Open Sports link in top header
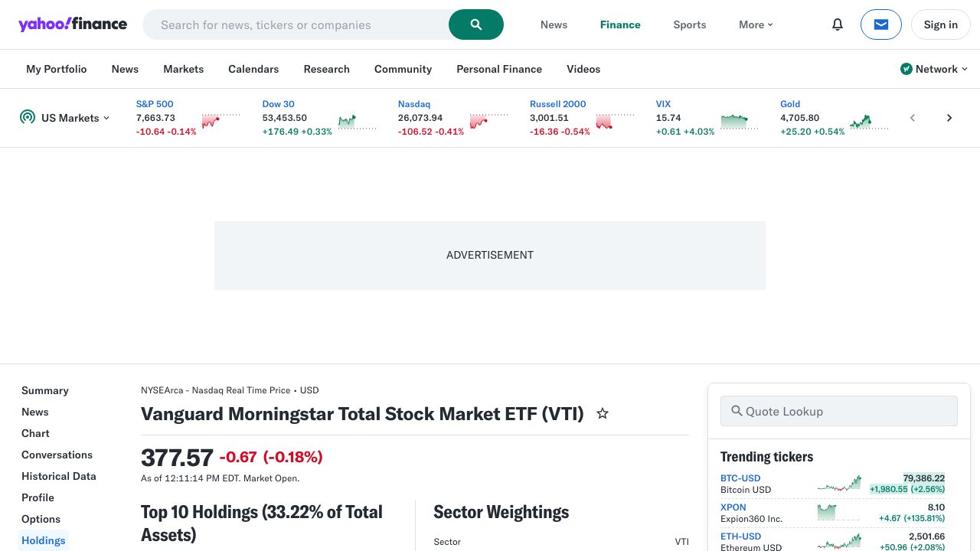This screenshot has height=551, width=980. coord(690,24)
